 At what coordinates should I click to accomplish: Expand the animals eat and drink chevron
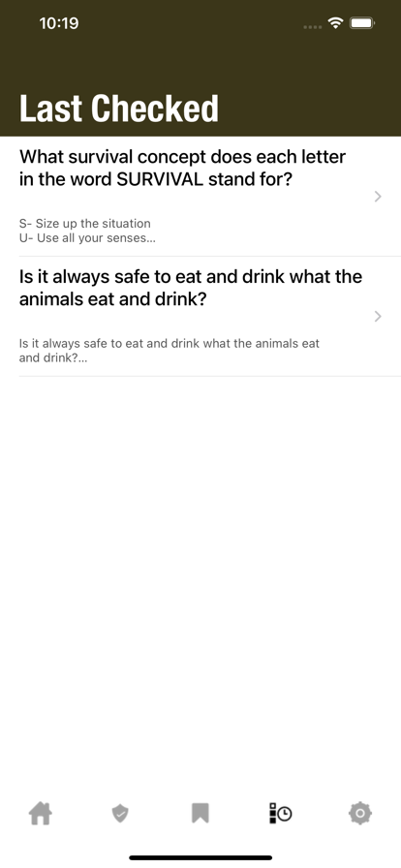click(x=378, y=316)
